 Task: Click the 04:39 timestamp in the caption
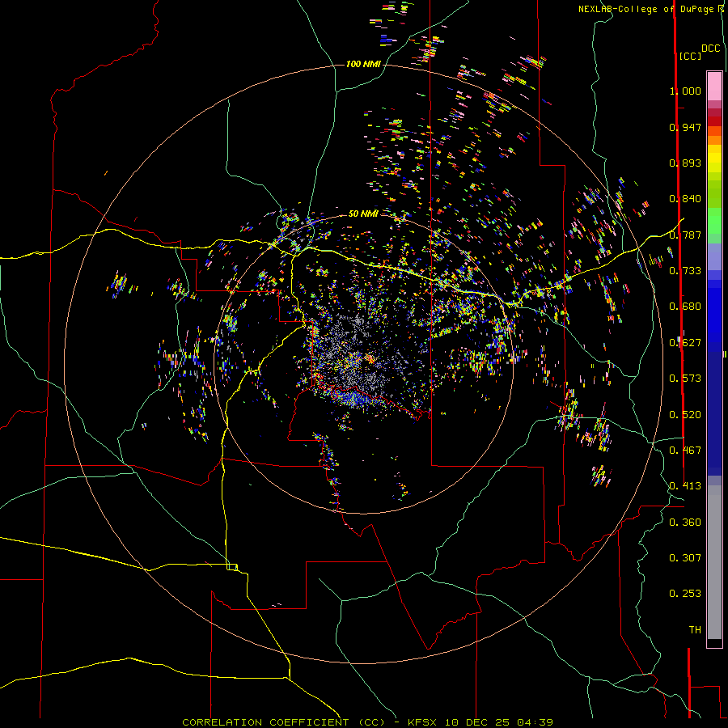(x=535, y=722)
